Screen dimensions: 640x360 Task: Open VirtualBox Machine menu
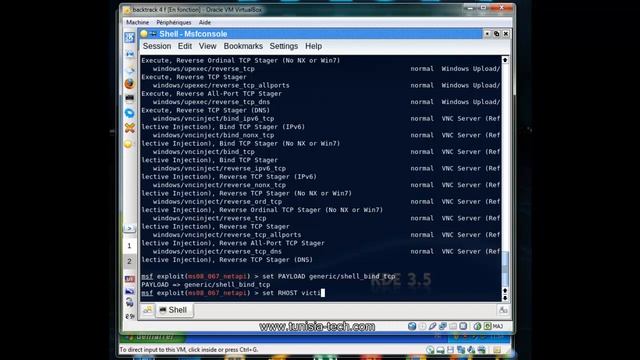pos(137,22)
